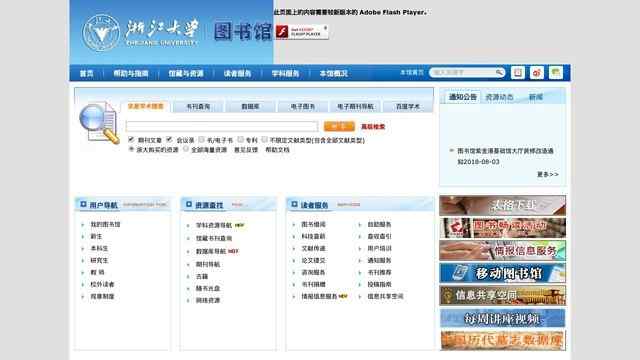The height and width of the screenshot is (360, 640).
Task: Open 学科服务 in the main navigation
Action: coord(285,73)
